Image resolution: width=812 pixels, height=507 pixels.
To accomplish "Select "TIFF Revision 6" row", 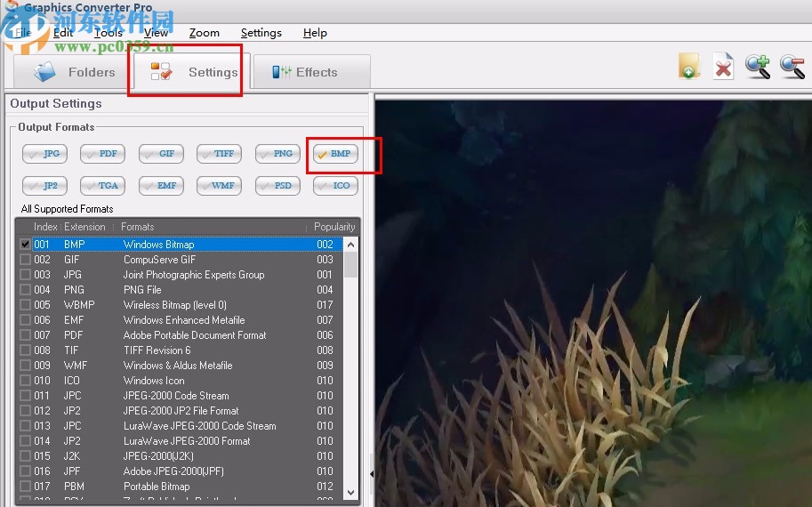I will (x=181, y=350).
